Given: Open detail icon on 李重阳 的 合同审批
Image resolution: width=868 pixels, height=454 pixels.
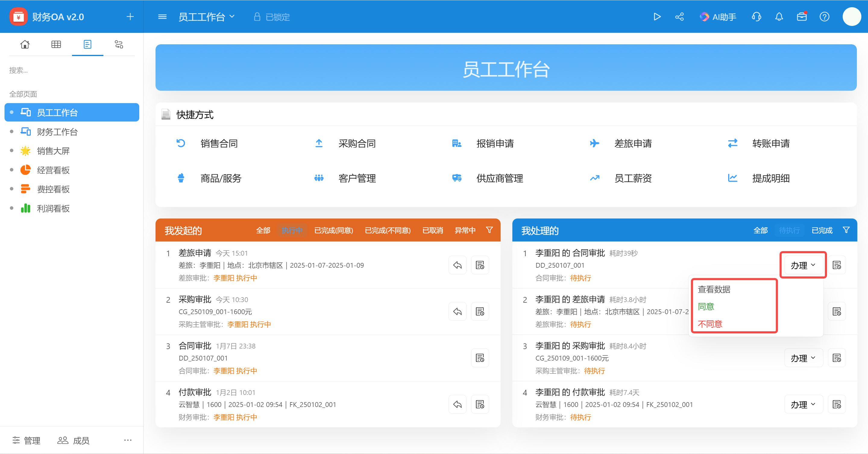Looking at the screenshot, I should 837,265.
